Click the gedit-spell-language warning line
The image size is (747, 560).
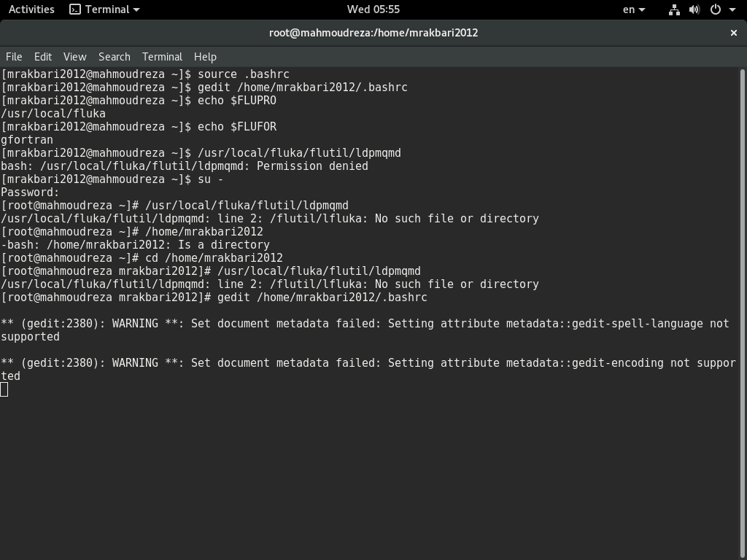point(365,330)
